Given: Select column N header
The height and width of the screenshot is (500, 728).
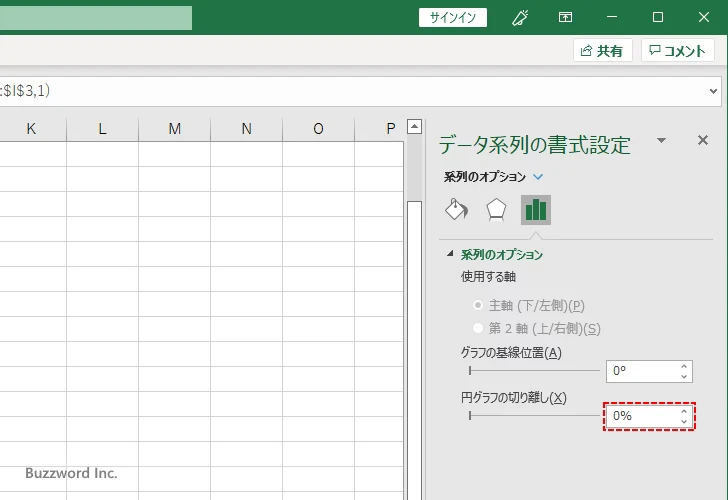Looking at the screenshot, I should click(247, 129).
